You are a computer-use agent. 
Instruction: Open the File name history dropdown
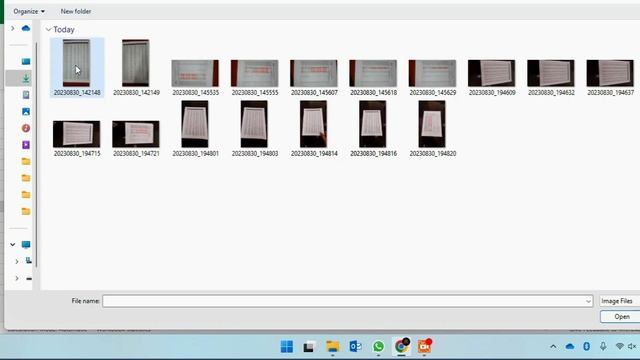[588, 301]
